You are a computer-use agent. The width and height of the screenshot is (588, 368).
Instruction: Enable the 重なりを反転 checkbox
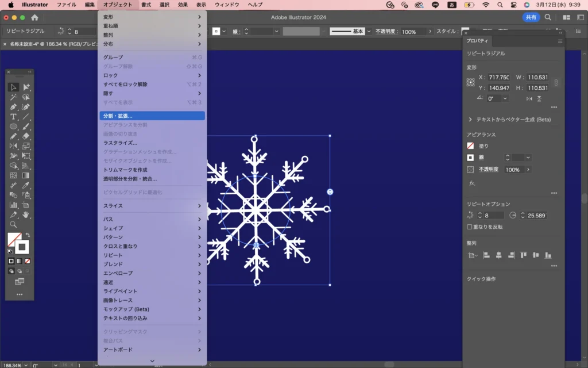click(470, 227)
